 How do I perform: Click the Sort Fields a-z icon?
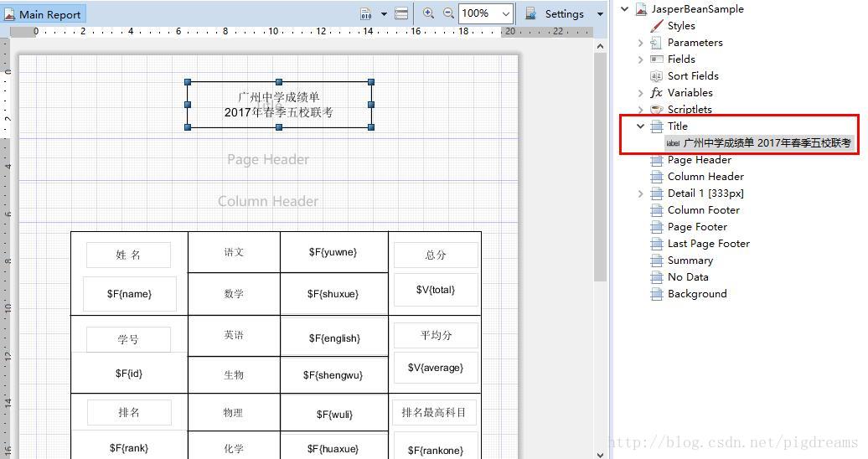click(657, 76)
